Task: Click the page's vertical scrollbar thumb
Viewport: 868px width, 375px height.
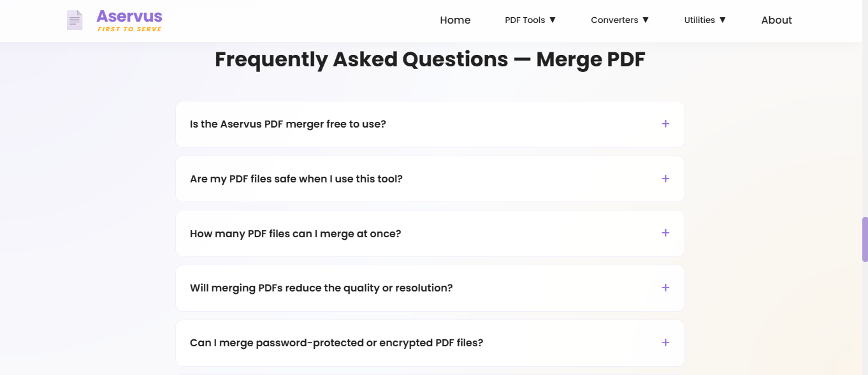Action: (x=864, y=239)
